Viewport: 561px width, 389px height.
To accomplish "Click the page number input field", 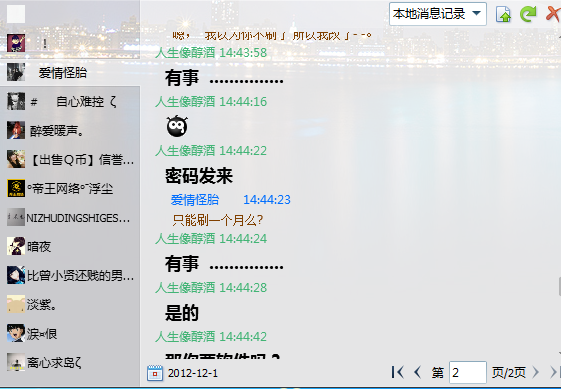I will (x=468, y=373).
